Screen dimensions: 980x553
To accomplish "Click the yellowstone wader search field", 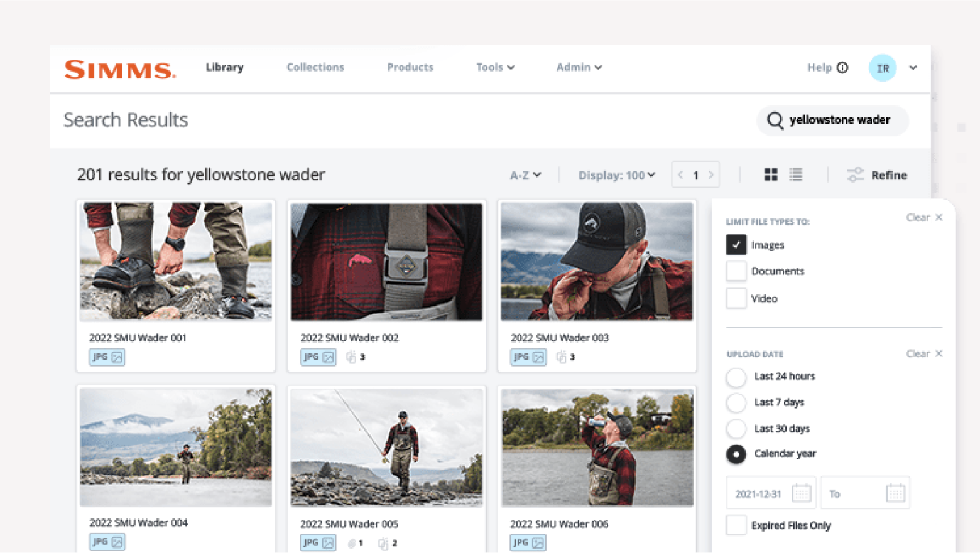I will (x=833, y=120).
